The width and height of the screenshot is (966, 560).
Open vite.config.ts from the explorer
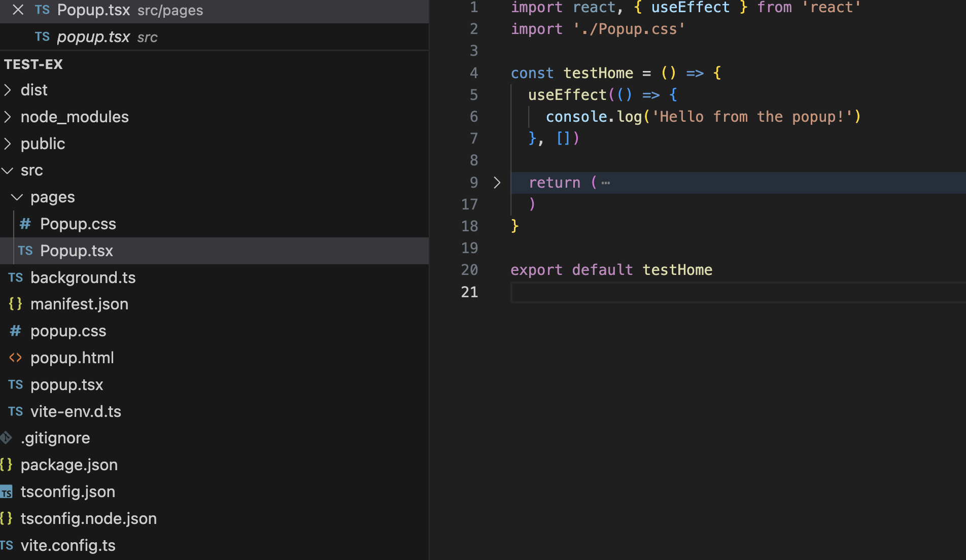pyautogui.click(x=68, y=545)
